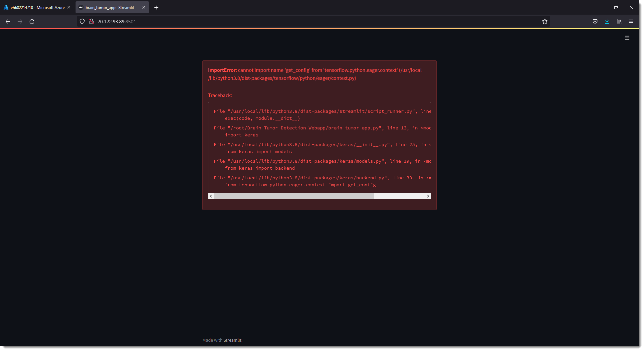This screenshot has width=644, height=351.
Task: Reload the Streamlit page
Action: click(x=32, y=21)
